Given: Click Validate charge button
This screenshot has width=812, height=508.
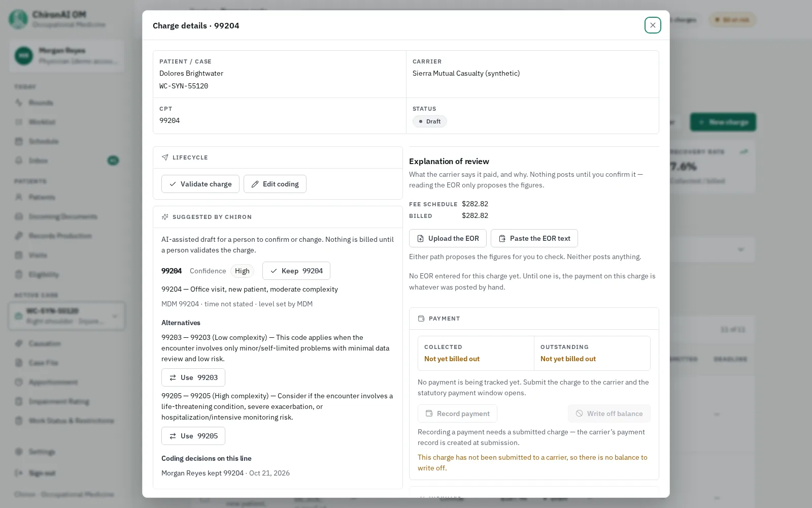Looking at the screenshot, I should [x=200, y=184].
